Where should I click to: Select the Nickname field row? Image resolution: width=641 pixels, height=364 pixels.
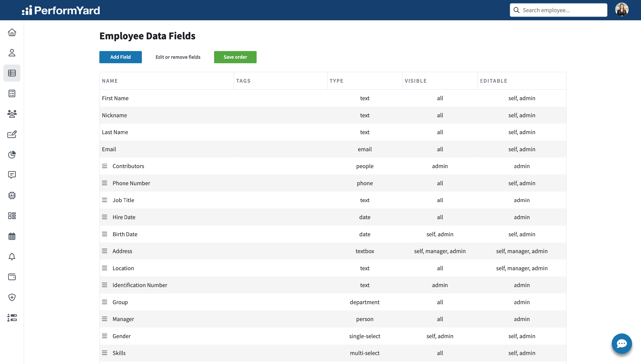point(333,115)
